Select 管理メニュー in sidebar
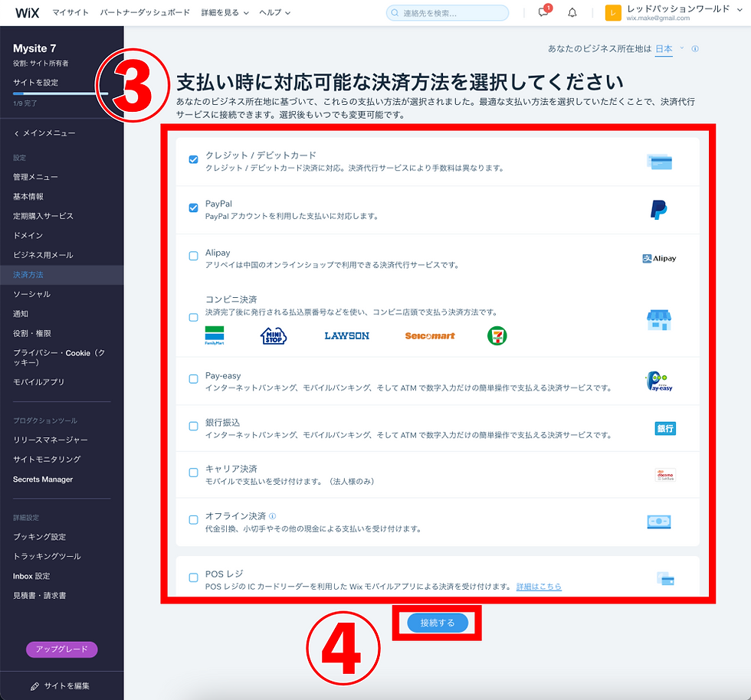Screen dimensions: 751x700 tap(35, 177)
